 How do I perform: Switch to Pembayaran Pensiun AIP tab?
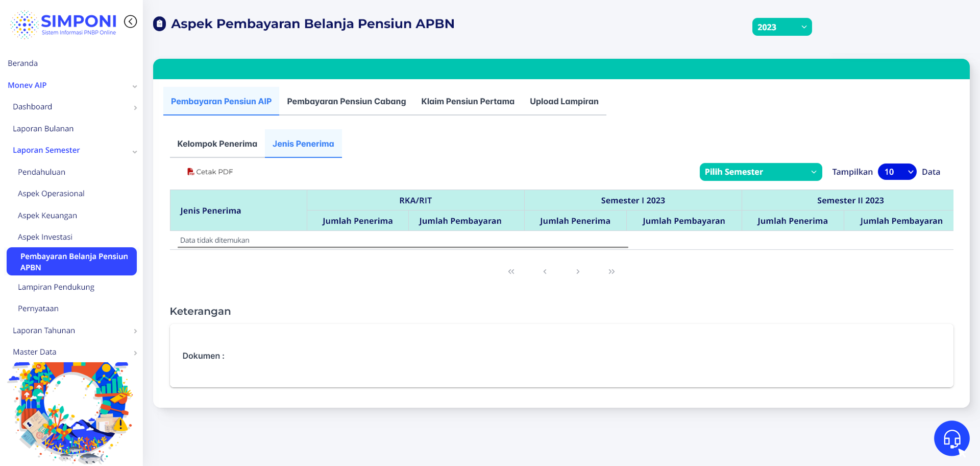[221, 101]
